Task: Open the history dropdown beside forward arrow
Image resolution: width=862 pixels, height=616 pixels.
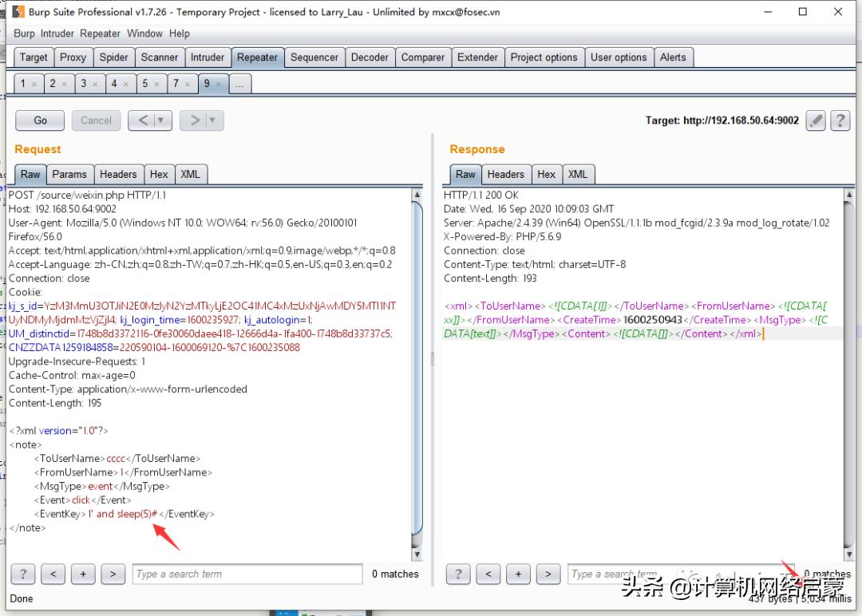Action: point(213,120)
